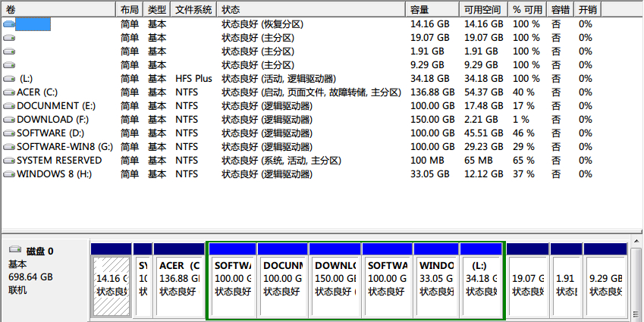This screenshot has width=644, height=322.
Task: Click the 54.37 GB free space cell
Action: pyautogui.click(x=484, y=92)
